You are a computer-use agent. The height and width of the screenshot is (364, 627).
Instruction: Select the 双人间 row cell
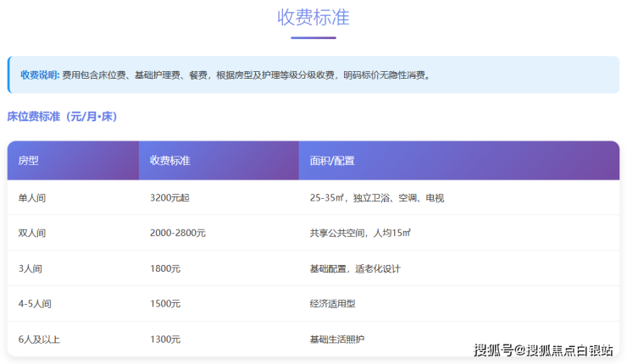pyautogui.click(x=32, y=233)
